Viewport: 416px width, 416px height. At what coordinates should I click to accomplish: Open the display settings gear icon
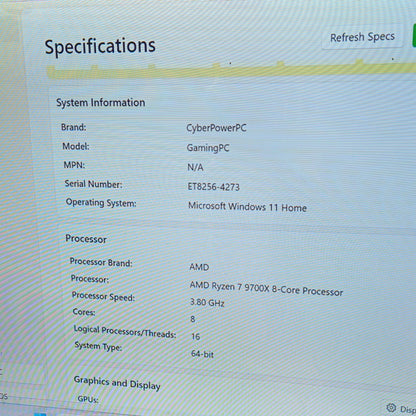coord(391,407)
